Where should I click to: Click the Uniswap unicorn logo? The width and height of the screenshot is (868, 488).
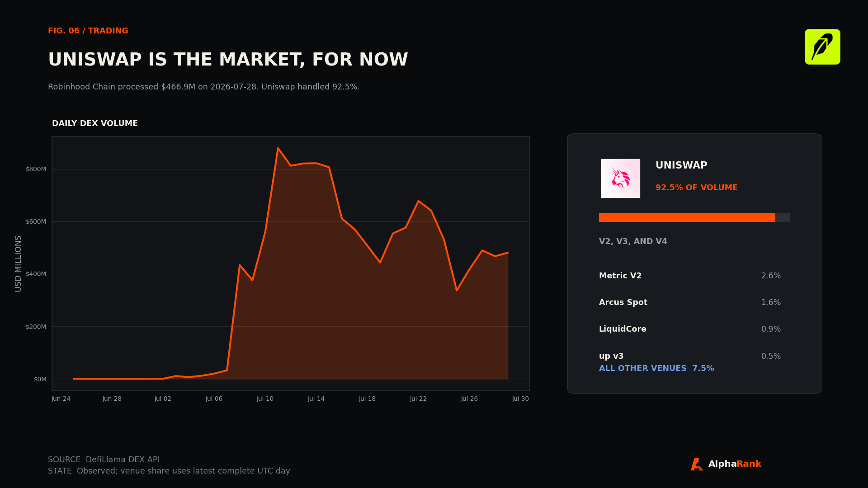tap(620, 178)
